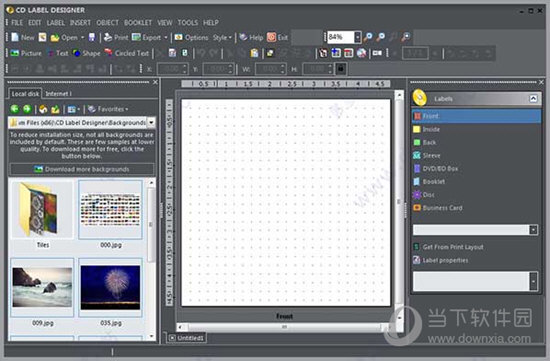Open the lower right panel combo box

(x=475, y=281)
